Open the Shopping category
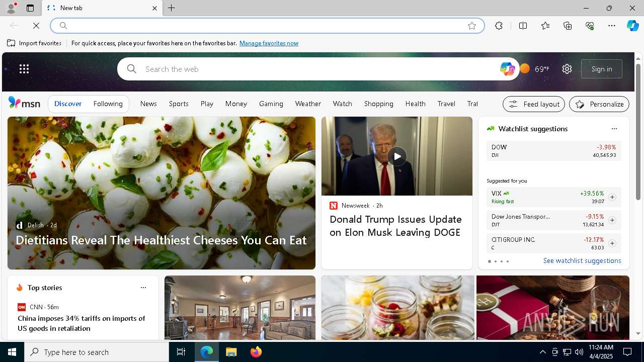 tap(379, 104)
